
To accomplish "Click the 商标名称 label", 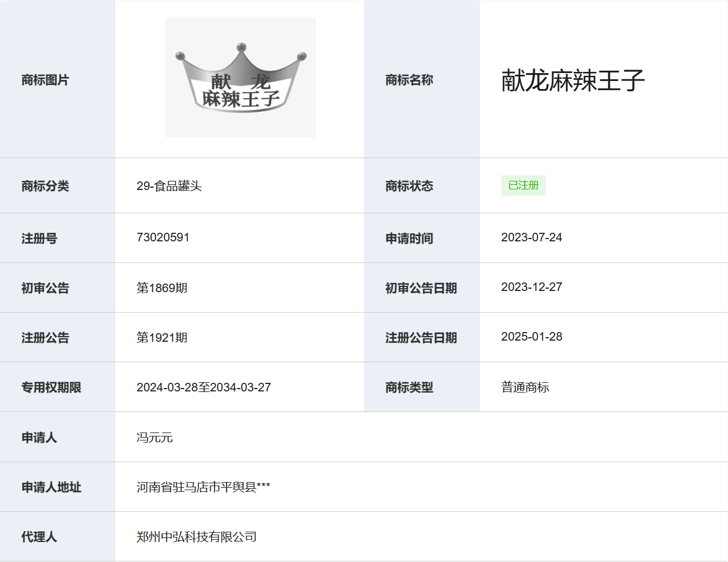I will [x=409, y=80].
